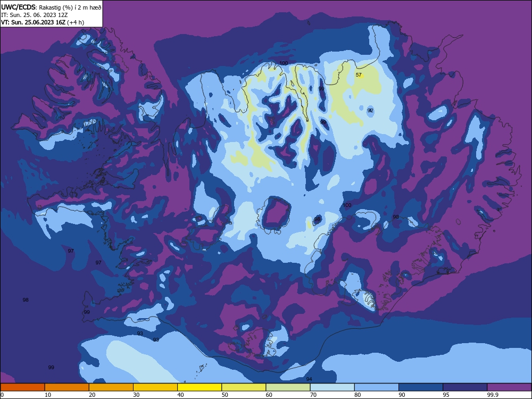Click the 'VT: Sun. 25.06.2023 16Z (+4 h)' line

pos(43,22)
